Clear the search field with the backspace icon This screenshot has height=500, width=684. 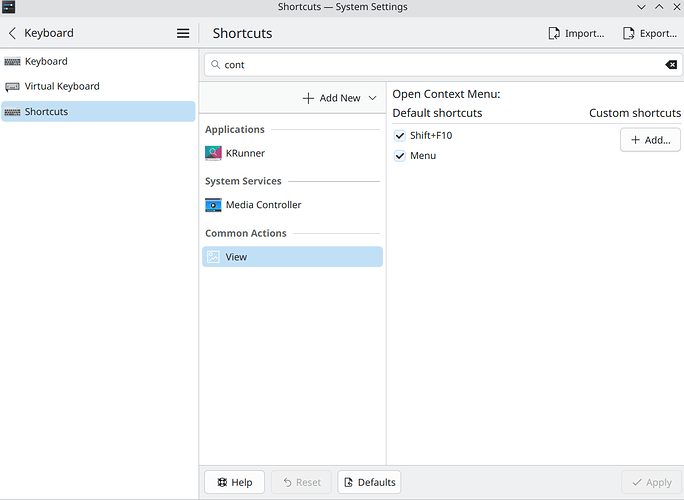671,65
